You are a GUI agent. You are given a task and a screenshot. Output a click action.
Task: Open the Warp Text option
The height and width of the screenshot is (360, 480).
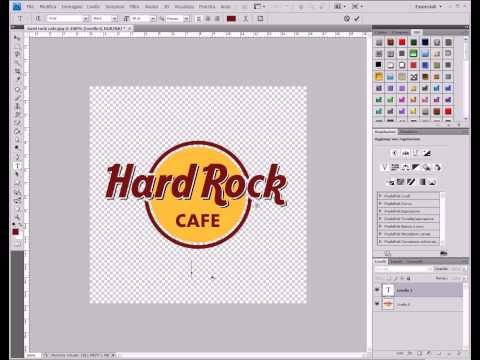pyautogui.click(x=246, y=19)
